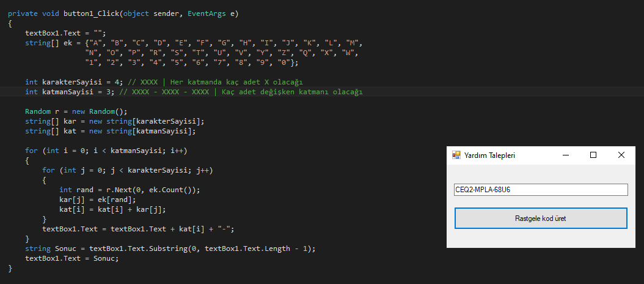
Task: Click the line textBox1.Text = "";
Action: point(66,33)
